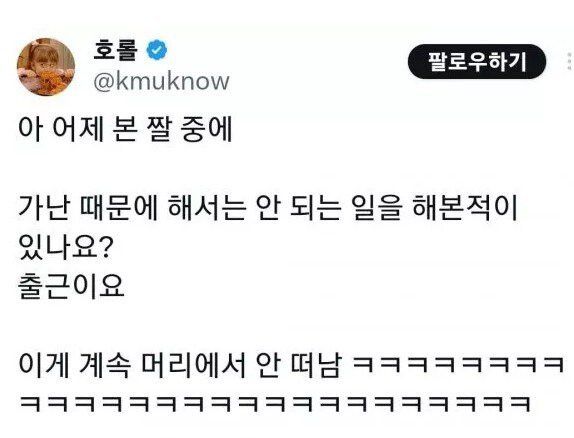574x438 pixels.
Task: Click the bottom row of ㅋㅋㅋ laughter
Action: [275, 404]
